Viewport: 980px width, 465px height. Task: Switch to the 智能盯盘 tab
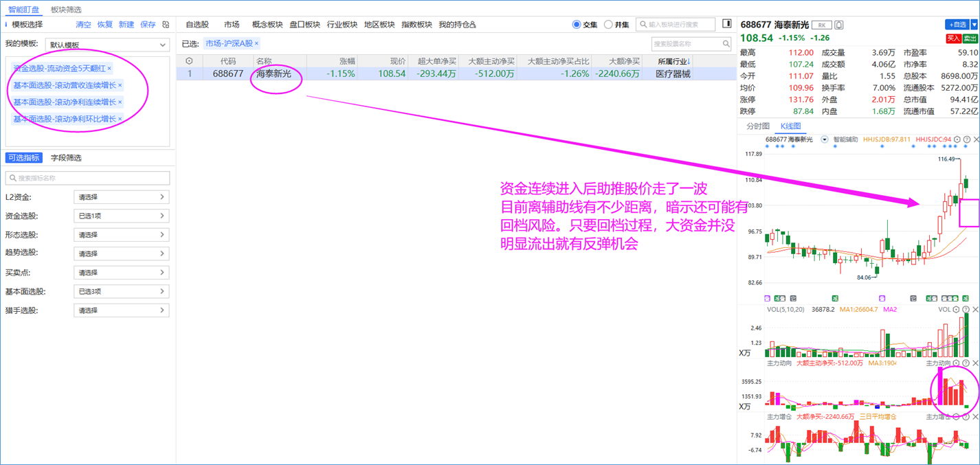(x=24, y=10)
